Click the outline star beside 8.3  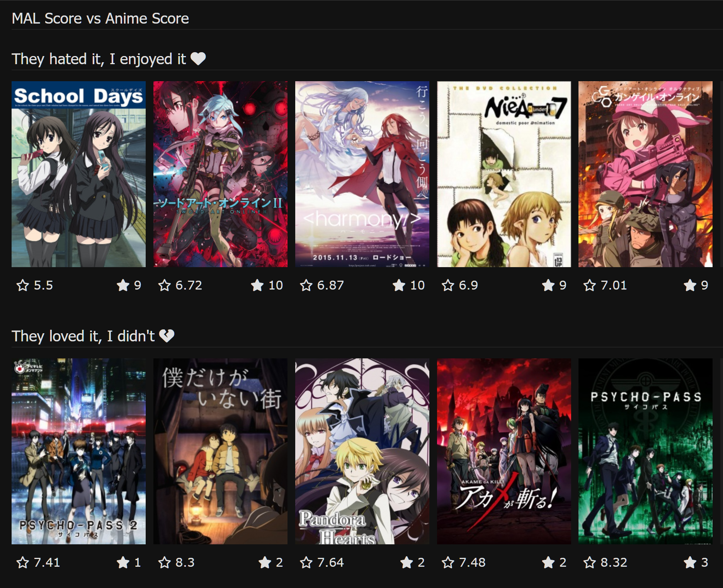165,562
